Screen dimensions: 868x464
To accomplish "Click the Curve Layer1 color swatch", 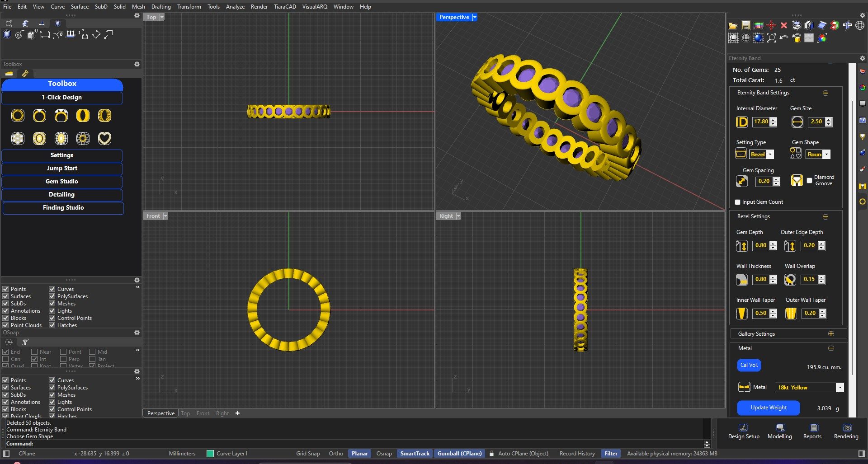I will point(210,454).
